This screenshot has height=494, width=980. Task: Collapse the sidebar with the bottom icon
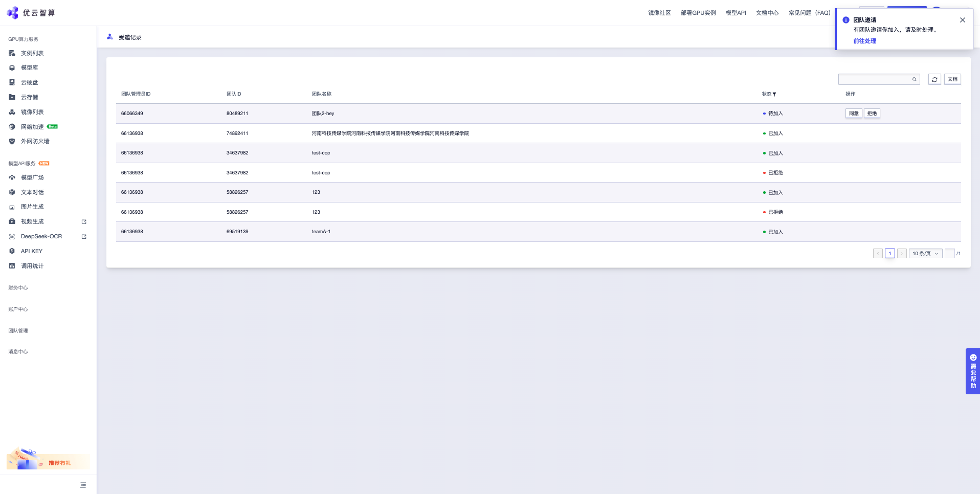click(x=83, y=485)
